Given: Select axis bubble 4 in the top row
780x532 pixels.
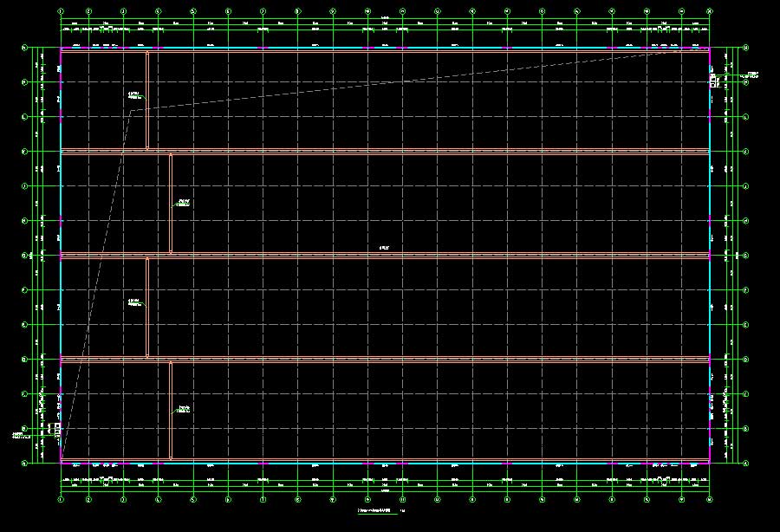Looking at the screenshot, I should 158,12.
